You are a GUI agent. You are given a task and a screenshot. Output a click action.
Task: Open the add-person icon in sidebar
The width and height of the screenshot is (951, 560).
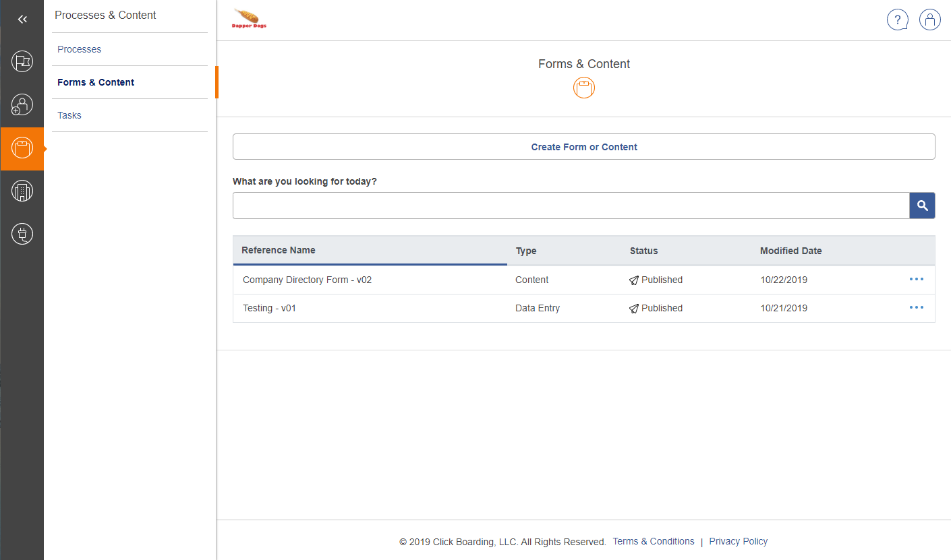[x=22, y=104]
